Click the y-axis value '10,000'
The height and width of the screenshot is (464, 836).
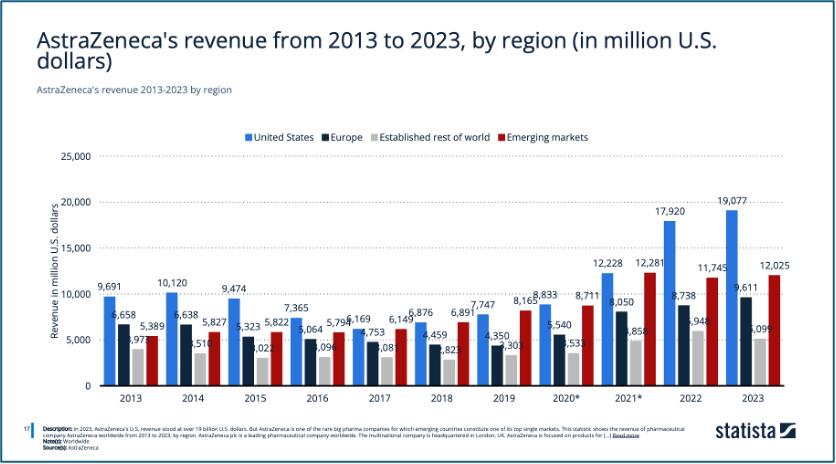point(76,294)
